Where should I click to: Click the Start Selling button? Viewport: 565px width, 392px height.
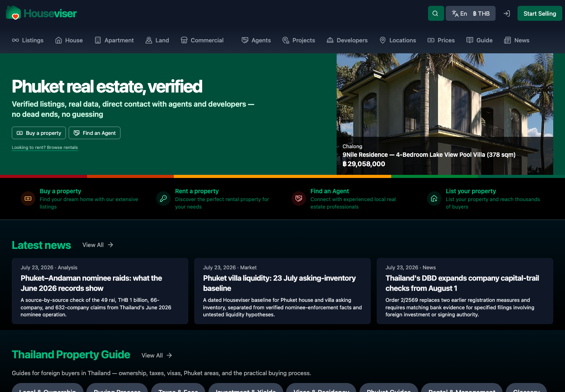[x=540, y=13]
